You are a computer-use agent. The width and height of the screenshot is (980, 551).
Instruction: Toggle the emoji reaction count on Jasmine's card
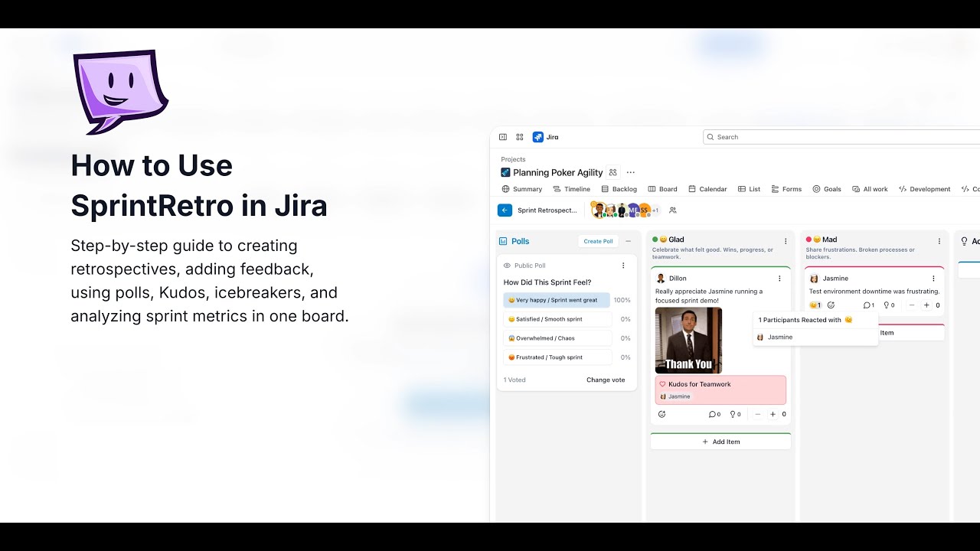815,305
